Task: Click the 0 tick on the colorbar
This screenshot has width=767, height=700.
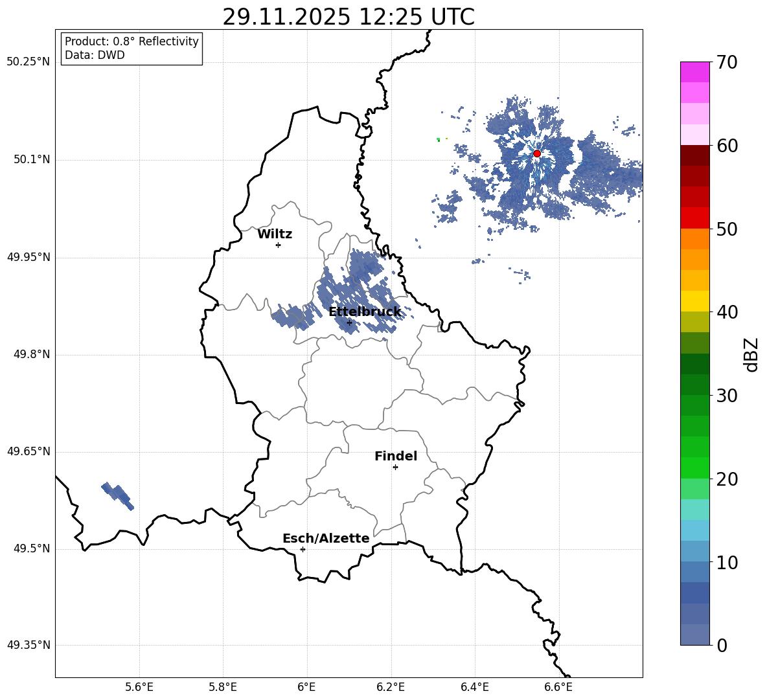Action: pos(722,645)
